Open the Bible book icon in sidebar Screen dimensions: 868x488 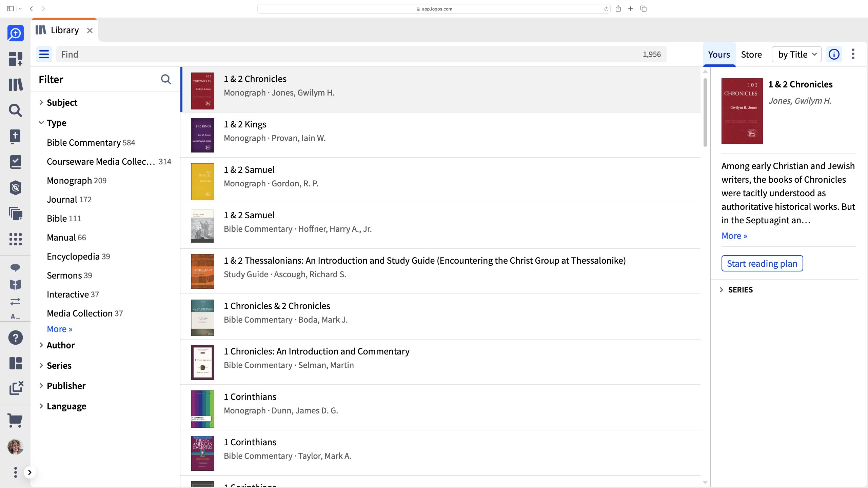(x=16, y=136)
